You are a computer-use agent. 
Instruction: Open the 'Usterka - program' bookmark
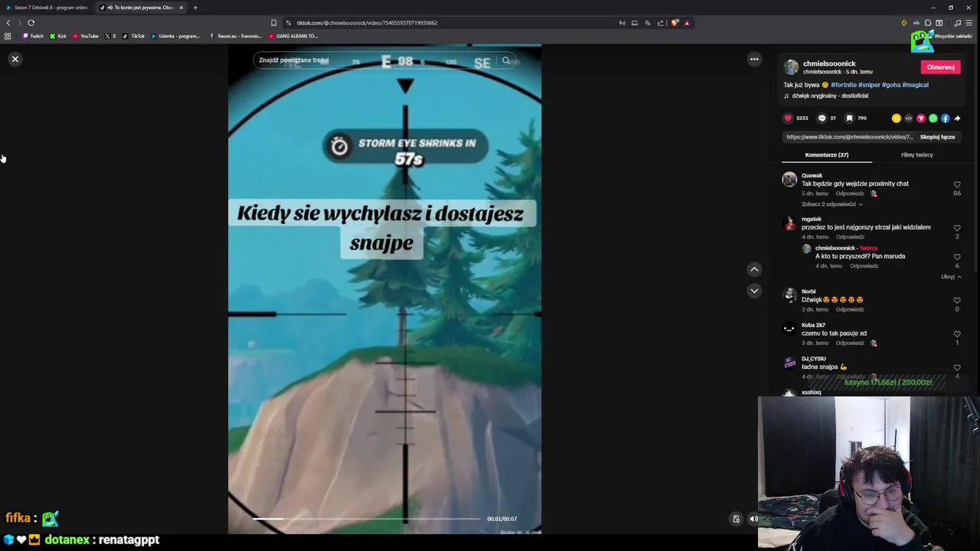tap(175, 36)
